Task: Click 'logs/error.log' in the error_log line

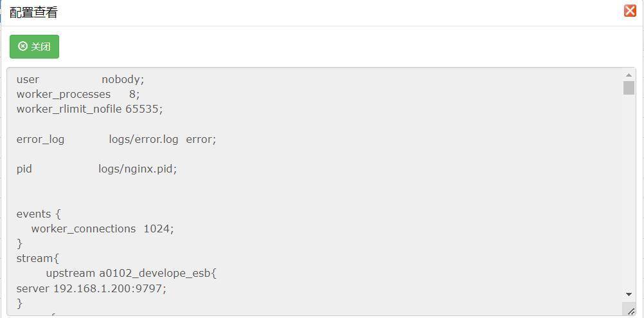Action: click(x=144, y=140)
